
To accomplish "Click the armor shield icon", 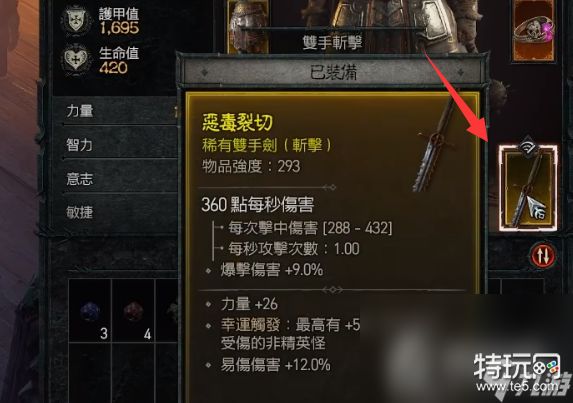I will pos(75,20).
